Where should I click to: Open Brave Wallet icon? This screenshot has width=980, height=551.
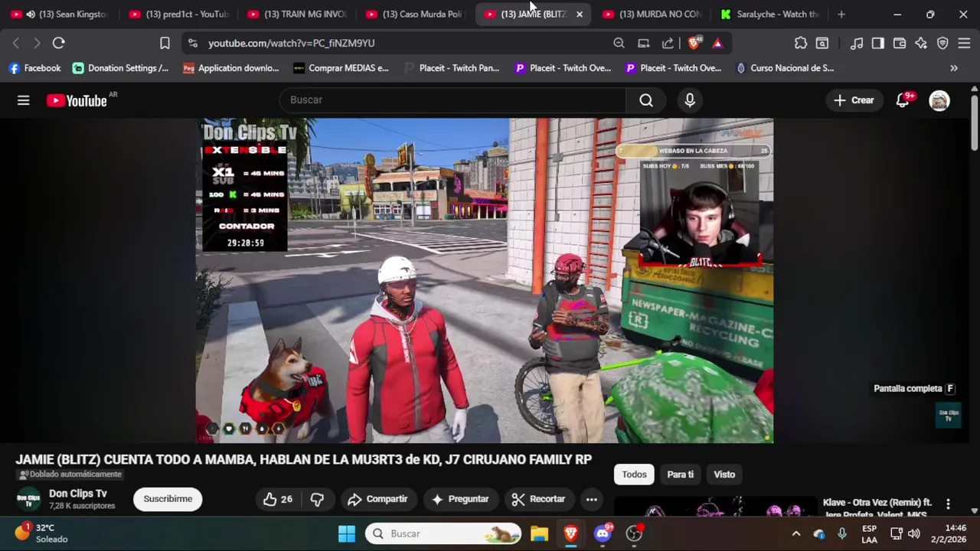[900, 43]
